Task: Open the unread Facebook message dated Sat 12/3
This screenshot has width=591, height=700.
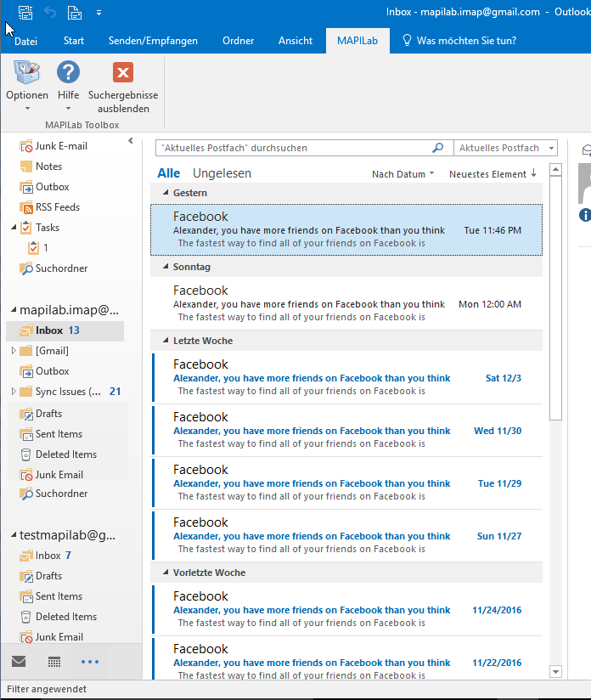Action: (x=346, y=378)
